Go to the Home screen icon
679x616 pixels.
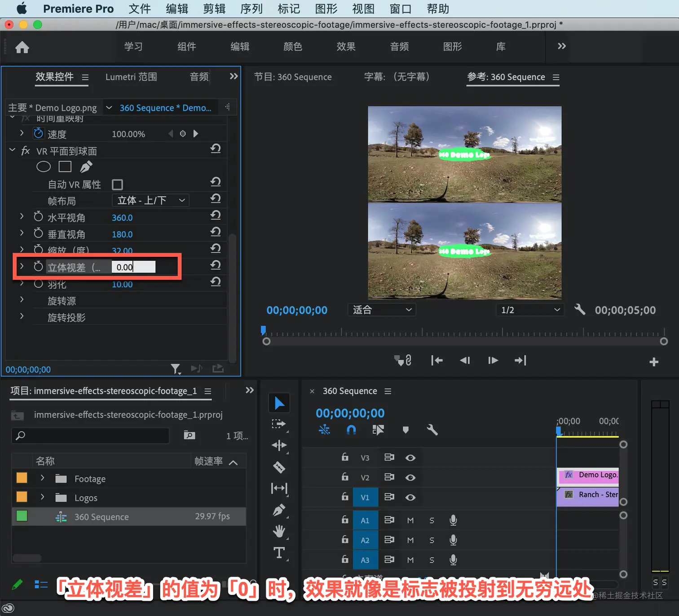coord(22,47)
